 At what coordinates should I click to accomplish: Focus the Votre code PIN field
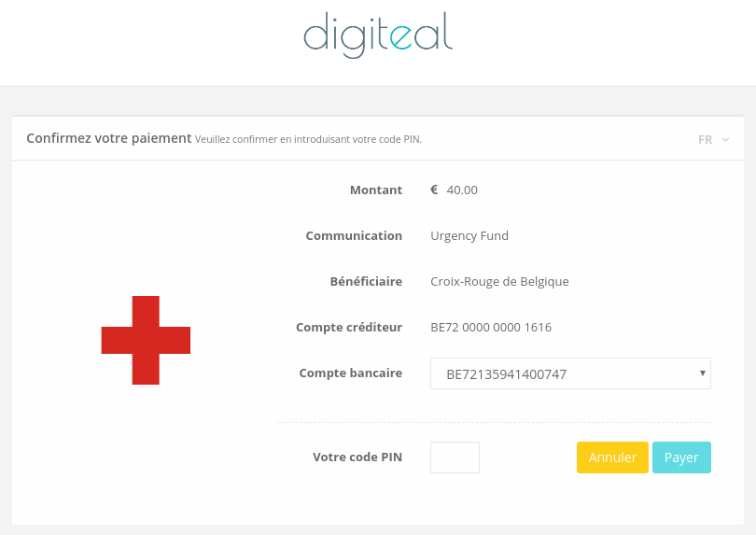pos(455,458)
